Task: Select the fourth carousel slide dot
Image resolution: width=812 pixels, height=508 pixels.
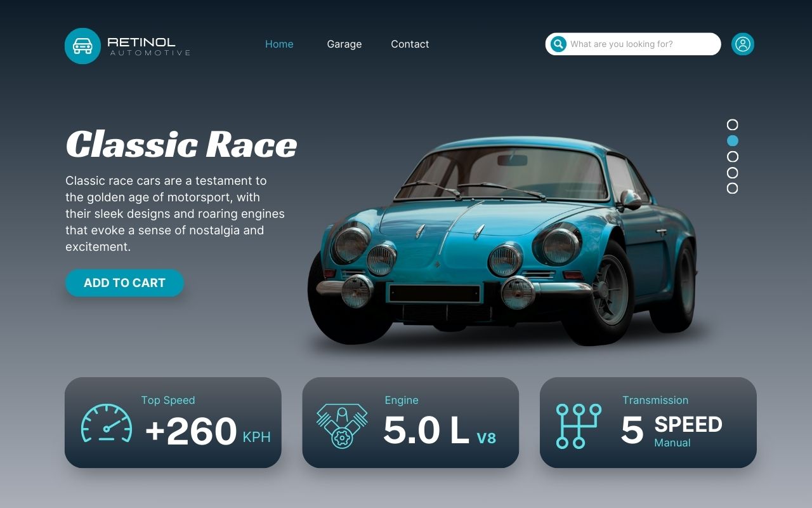Action: 732,172
